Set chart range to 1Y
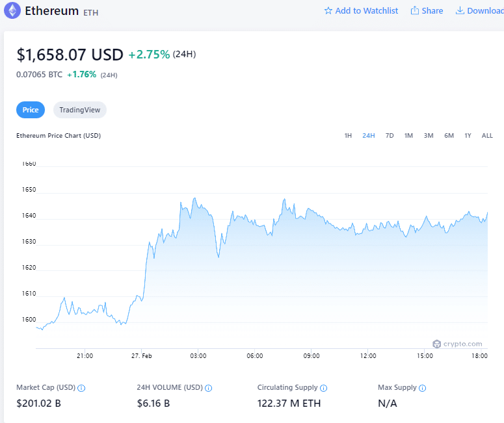The height and width of the screenshot is (423, 504). [468, 136]
